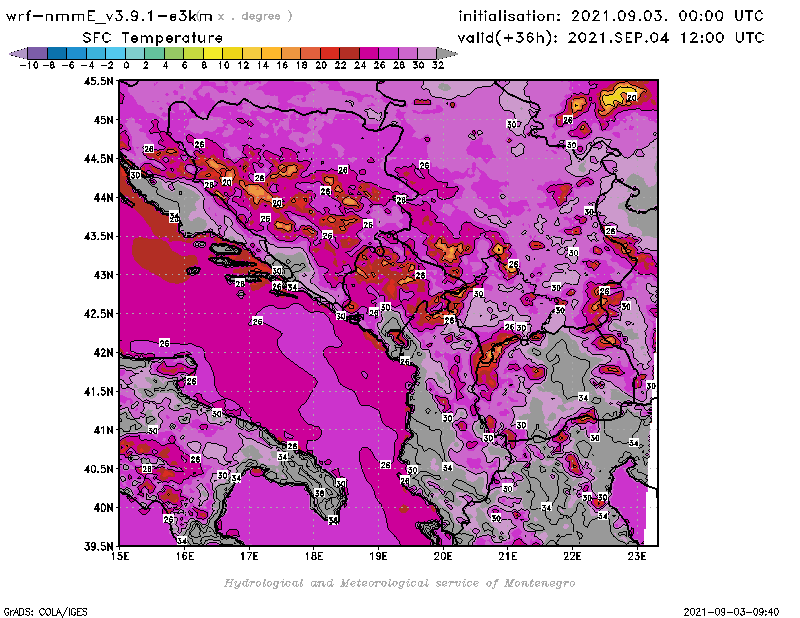Viewport: 800px width, 618px height.
Task: Click the orange legend swatch between 16 and 18
Action: (291, 53)
